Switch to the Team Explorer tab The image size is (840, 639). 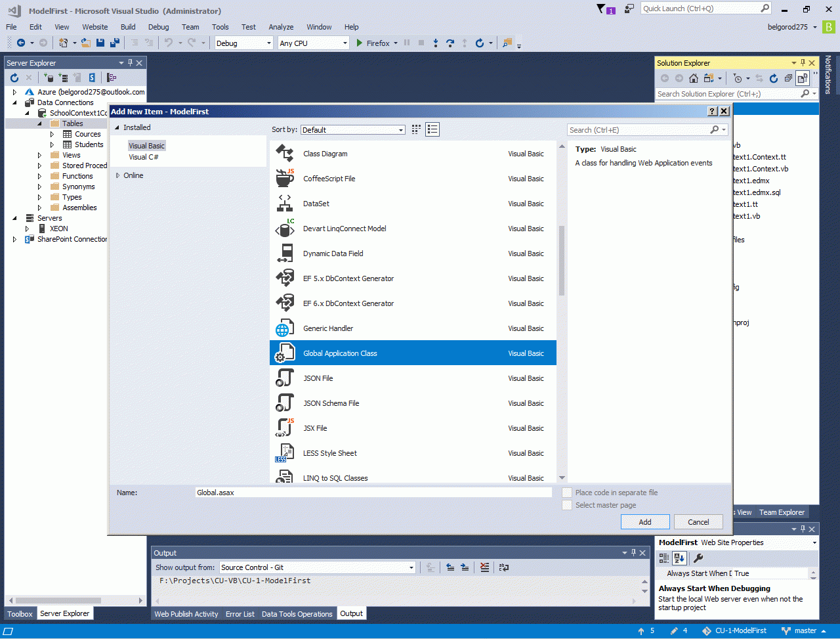(x=782, y=512)
